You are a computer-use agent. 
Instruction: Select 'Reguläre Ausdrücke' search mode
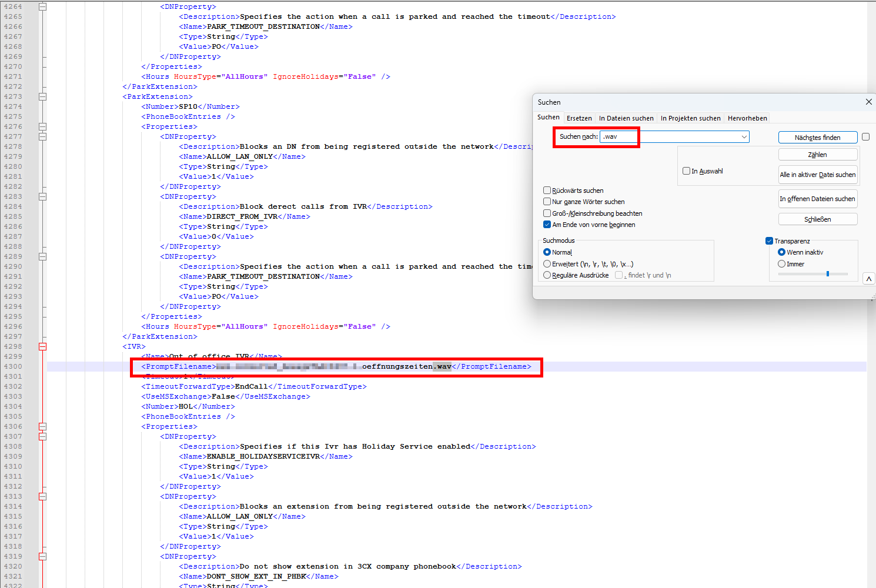(547, 275)
